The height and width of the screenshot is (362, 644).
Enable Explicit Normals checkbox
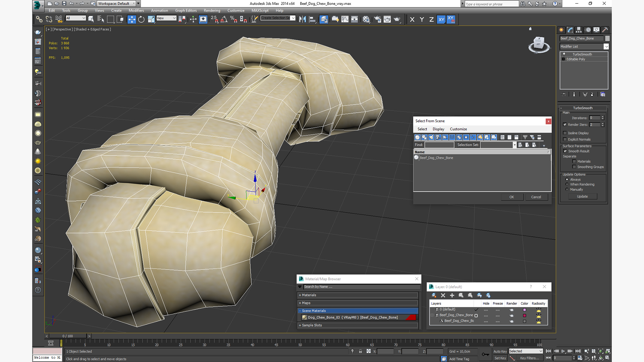(x=565, y=139)
